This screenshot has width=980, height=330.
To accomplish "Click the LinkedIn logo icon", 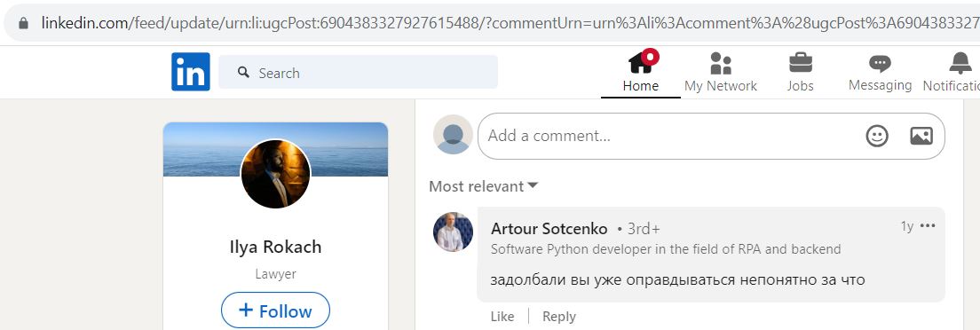I will click(x=191, y=72).
